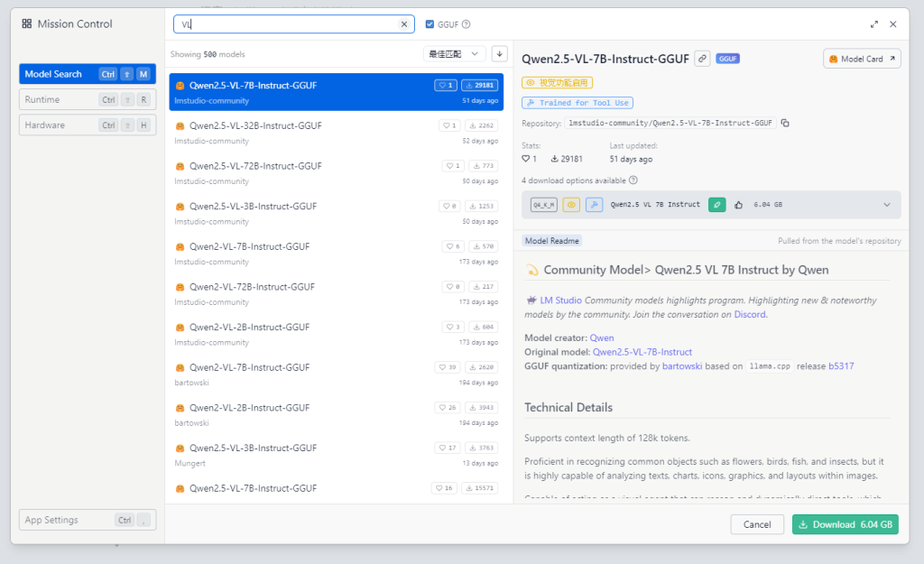
Task: Click the 15571 downloads badge on last row
Action: pos(480,488)
